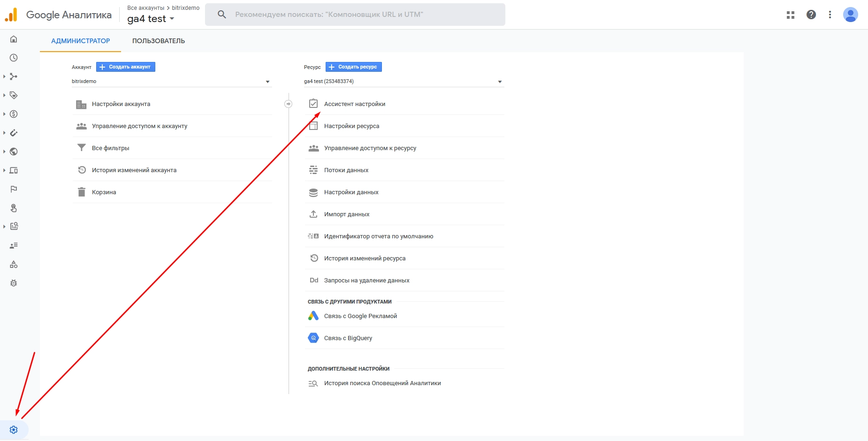Click the Conversions flag icon in sidebar
This screenshot has height=441, width=868.
click(14, 189)
